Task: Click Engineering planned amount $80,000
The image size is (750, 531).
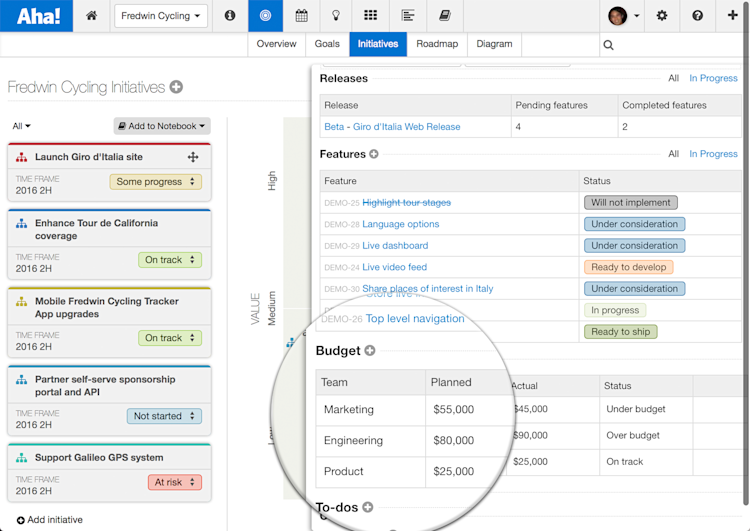Action: (x=453, y=441)
